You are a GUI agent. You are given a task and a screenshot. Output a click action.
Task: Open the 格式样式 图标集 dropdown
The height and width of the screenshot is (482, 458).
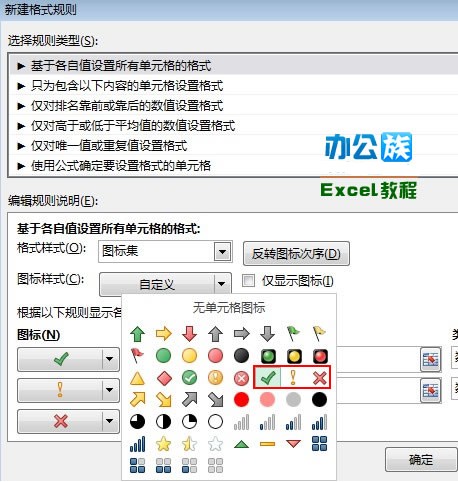(222, 252)
